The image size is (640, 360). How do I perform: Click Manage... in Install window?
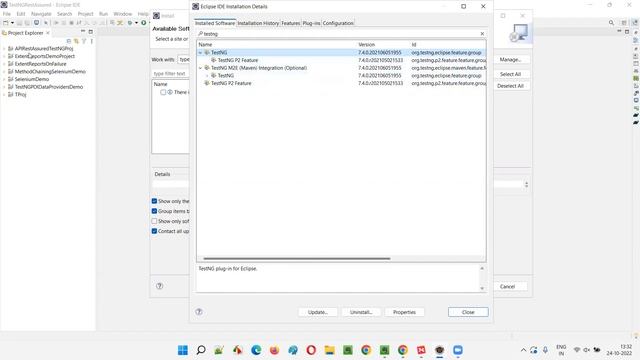click(510, 60)
